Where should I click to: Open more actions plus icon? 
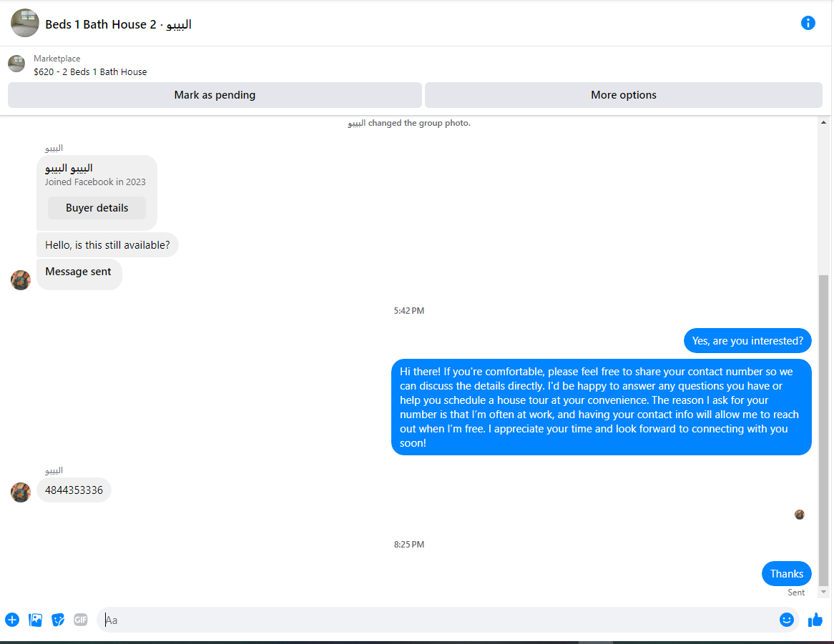tap(12, 620)
